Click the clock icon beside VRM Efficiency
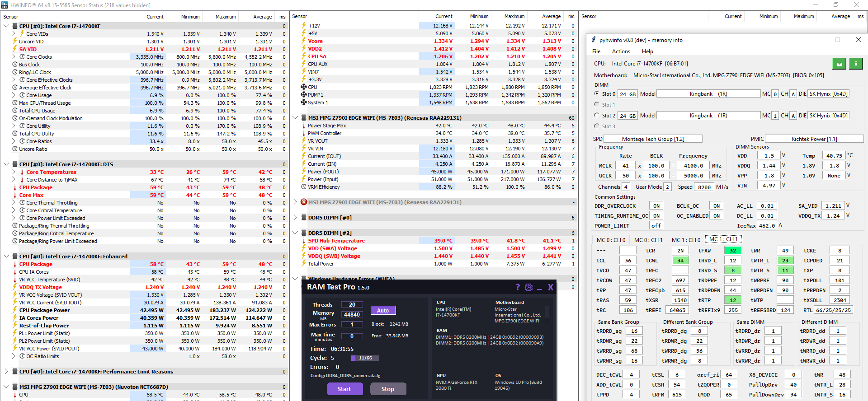Image resolution: width=868 pixels, height=401 pixels. [304, 187]
